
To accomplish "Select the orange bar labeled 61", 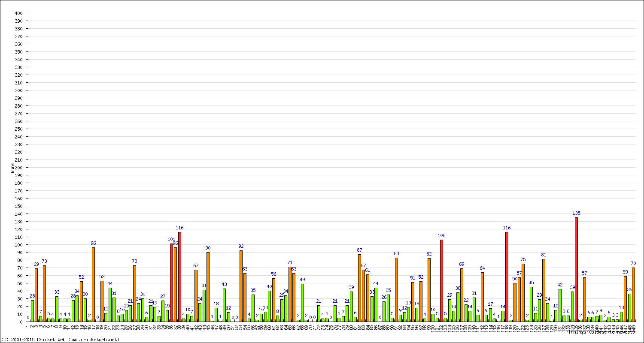I will point(368,298).
